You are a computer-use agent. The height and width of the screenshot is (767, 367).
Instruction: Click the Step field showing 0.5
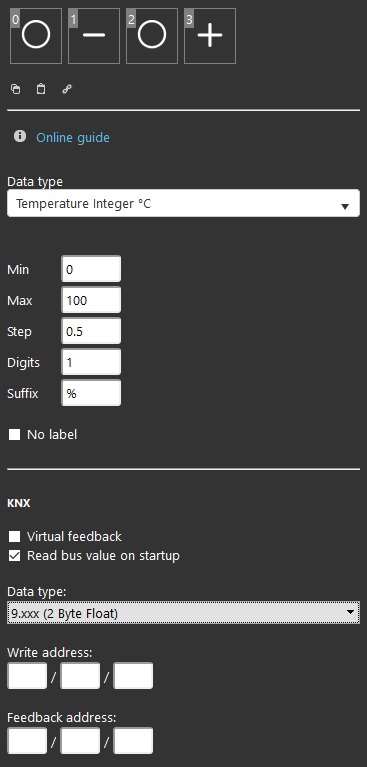coord(91,331)
